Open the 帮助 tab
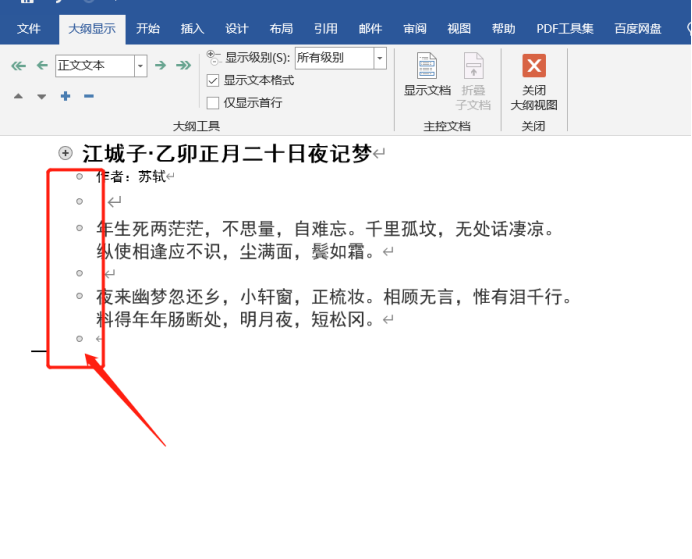The width and height of the screenshot is (692, 559). tap(504, 29)
